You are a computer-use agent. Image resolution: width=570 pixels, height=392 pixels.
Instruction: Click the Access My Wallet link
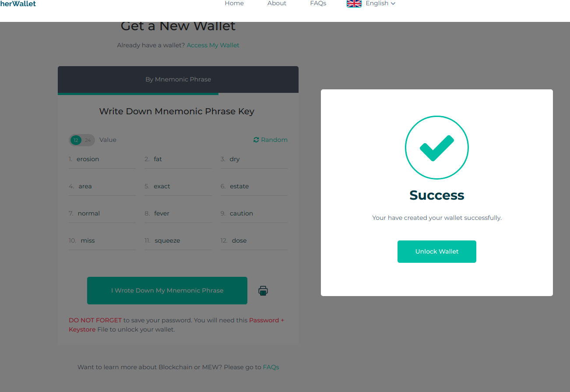click(x=213, y=45)
